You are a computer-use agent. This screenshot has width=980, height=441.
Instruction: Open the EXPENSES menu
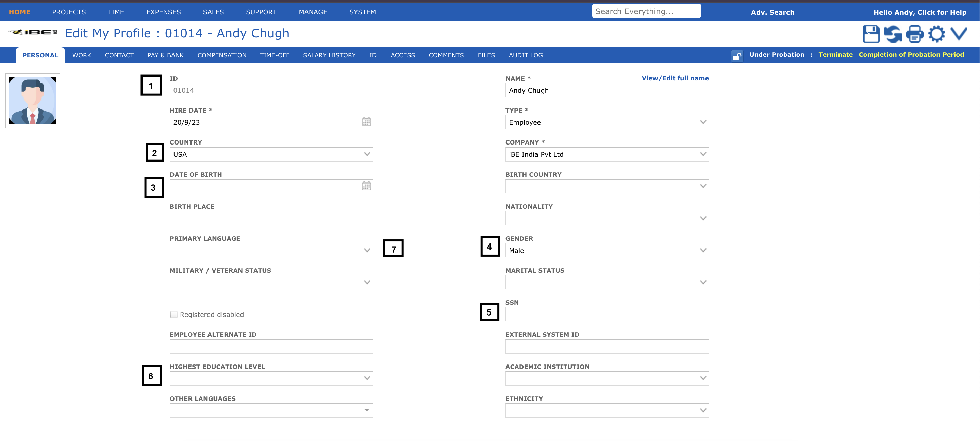tap(164, 12)
